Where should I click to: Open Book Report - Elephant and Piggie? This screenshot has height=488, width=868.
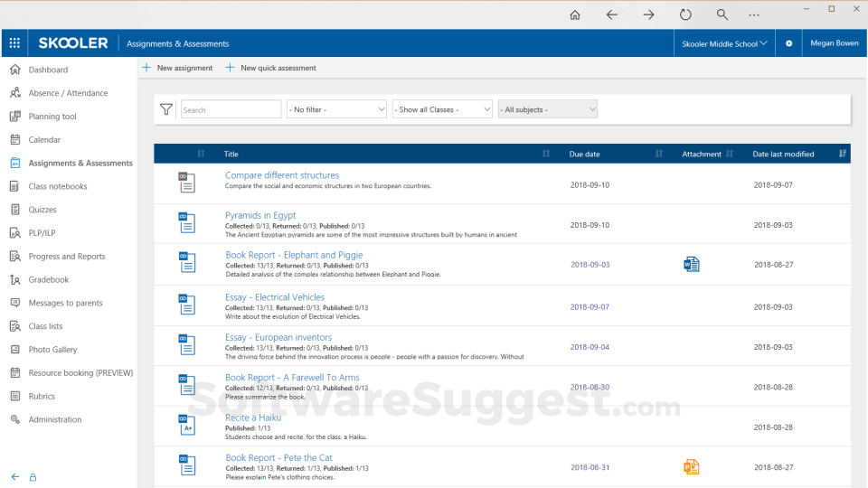[x=294, y=255]
